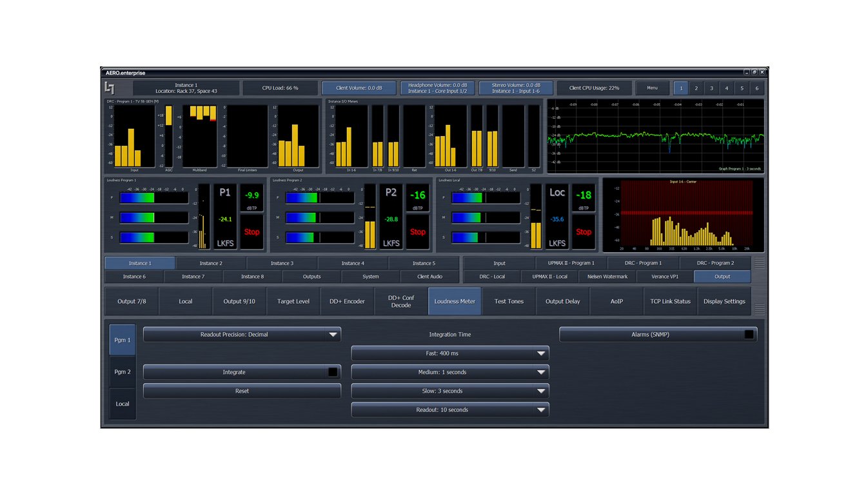Toggle the Integrate checkbox
This screenshot has height=494, width=868.
click(333, 372)
